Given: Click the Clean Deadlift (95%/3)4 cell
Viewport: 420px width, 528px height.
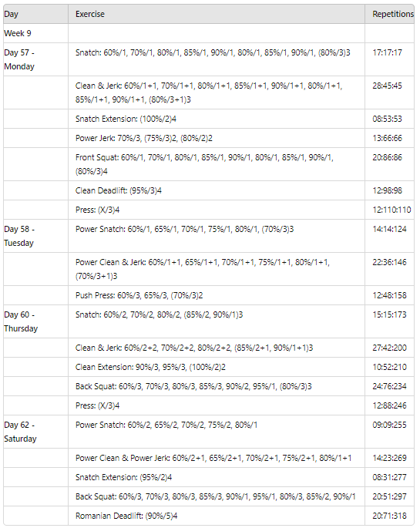Looking at the screenshot, I should [217, 190].
